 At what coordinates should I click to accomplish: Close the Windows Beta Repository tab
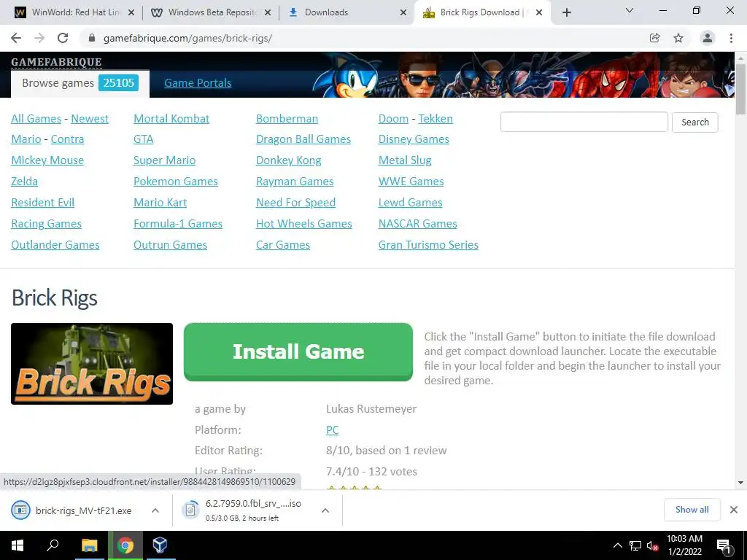[268, 12]
